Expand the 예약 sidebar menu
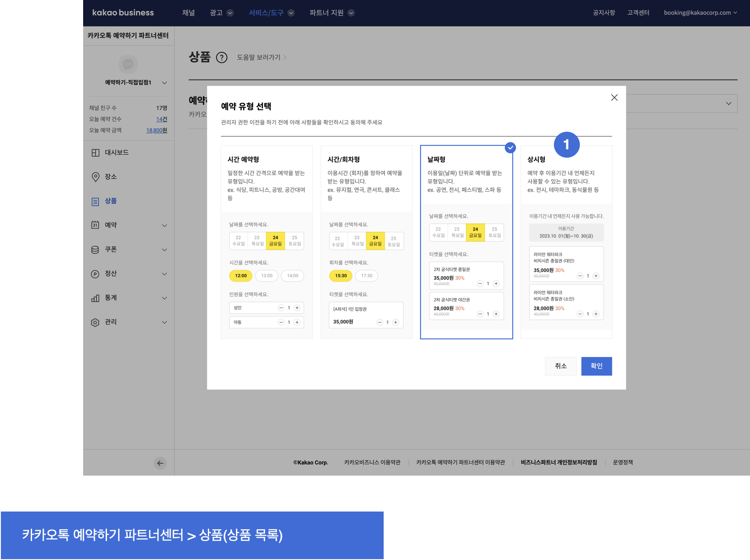Screen dimensions: 750x560 tap(129, 225)
